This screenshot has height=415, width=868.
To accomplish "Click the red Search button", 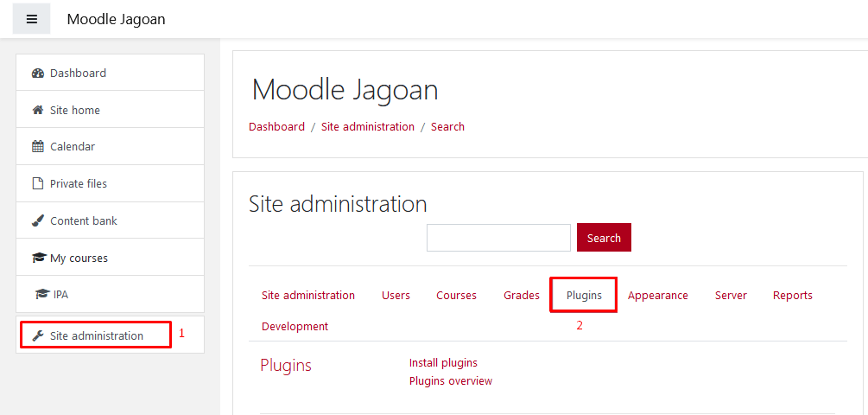I will click(604, 238).
